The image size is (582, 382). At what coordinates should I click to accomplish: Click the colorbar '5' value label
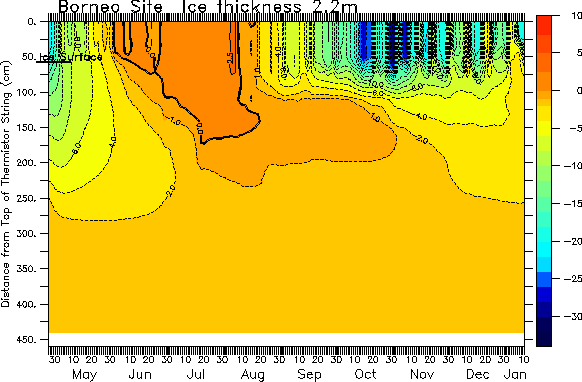(579, 53)
